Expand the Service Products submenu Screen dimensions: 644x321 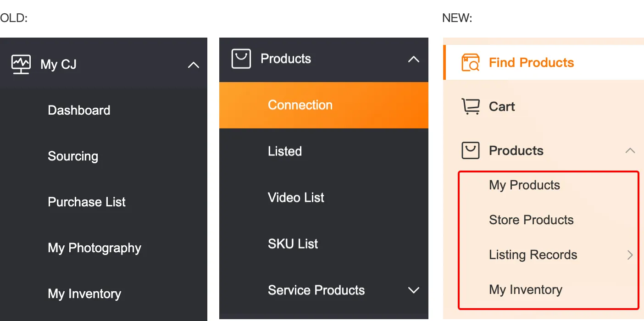tap(414, 290)
